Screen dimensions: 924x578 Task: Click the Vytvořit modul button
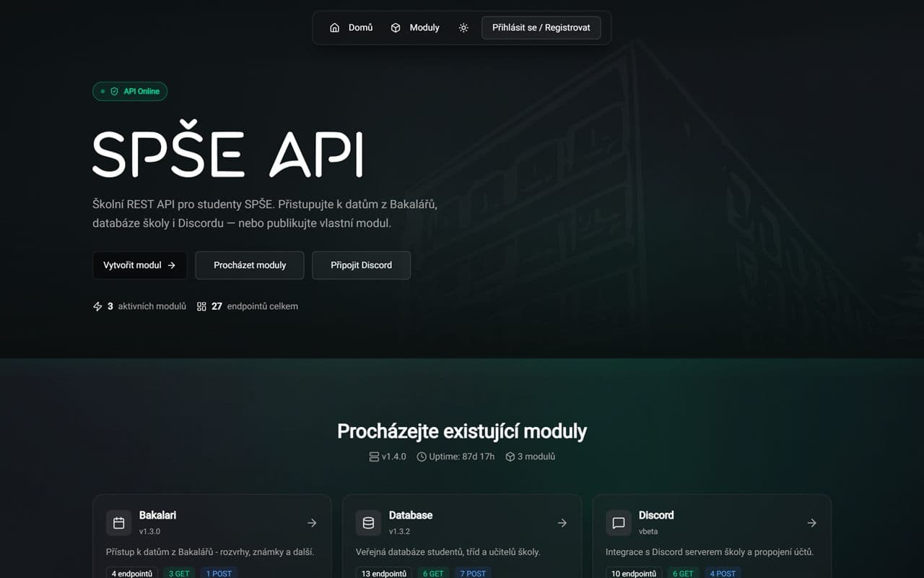139,265
